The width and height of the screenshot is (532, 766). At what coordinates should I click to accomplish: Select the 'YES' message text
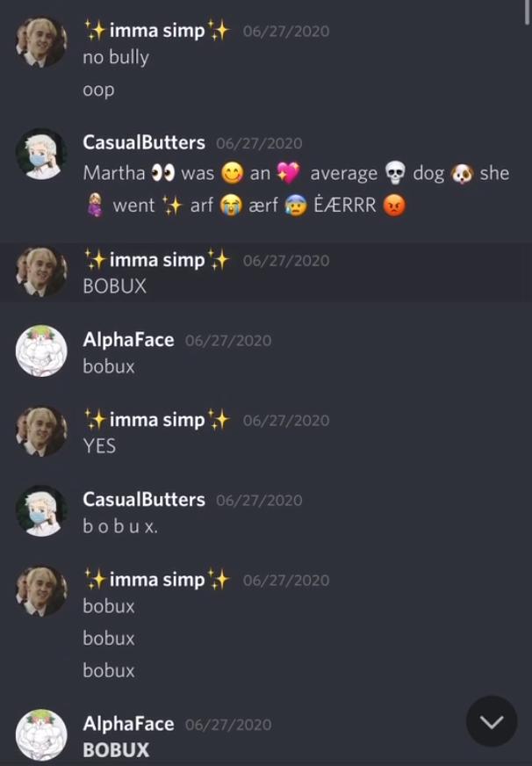(x=99, y=446)
